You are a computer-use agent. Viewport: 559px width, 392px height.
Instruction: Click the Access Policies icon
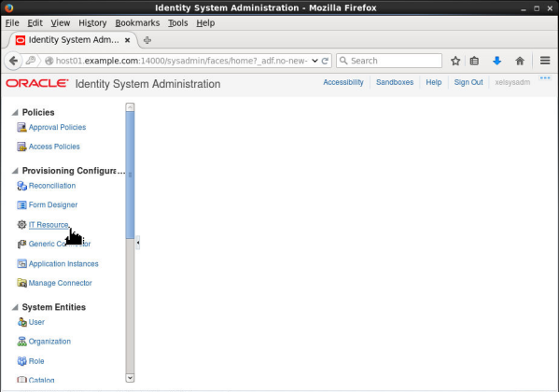[x=21, y=147]
